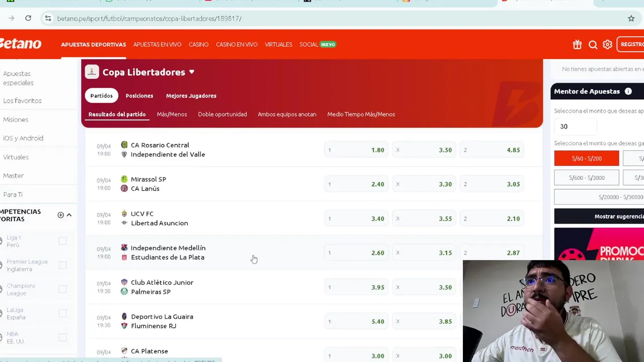Click CA Rosario Central team crest
Screen dimensions: 644x362
[124, 145]
